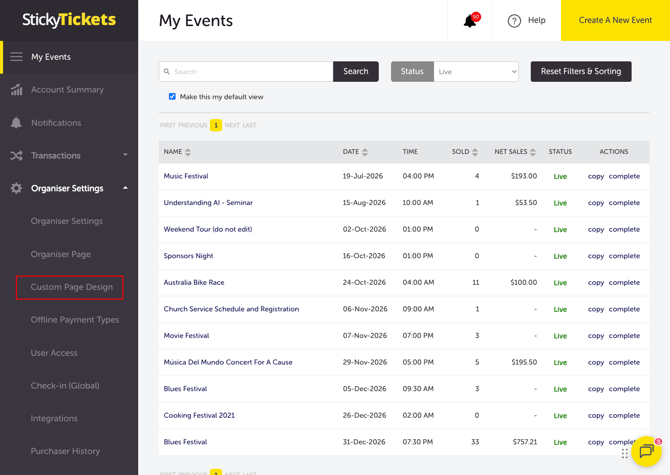Sort events by Name column arrows
Screen dimensions: 670x475
(188, 152)
